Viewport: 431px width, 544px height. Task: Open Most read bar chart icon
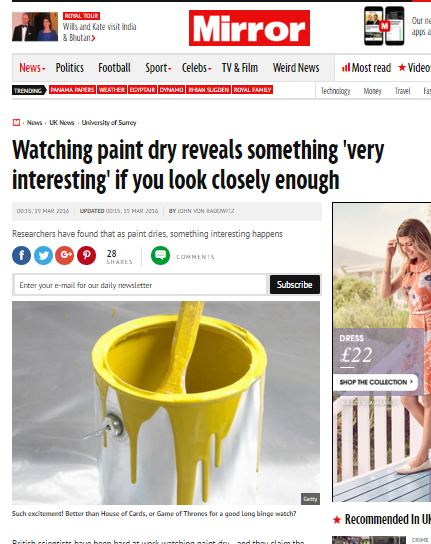pyautogui.click(x=346, y=67)
